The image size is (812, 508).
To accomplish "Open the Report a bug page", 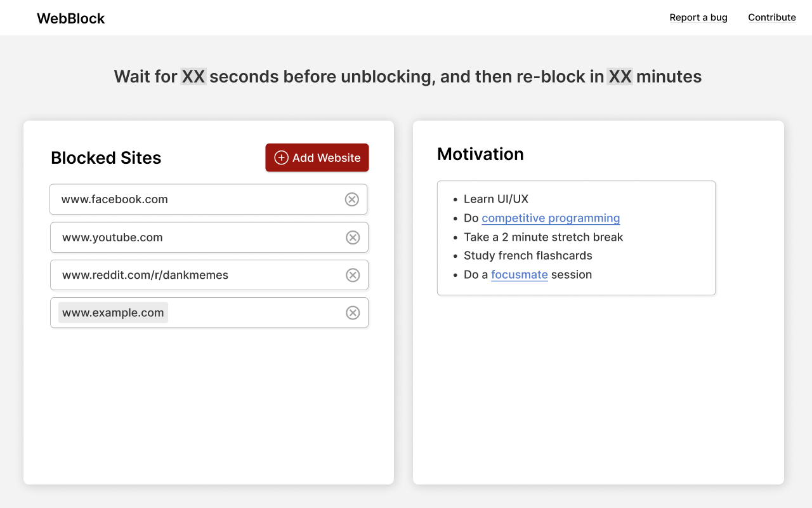I will 698,18.
